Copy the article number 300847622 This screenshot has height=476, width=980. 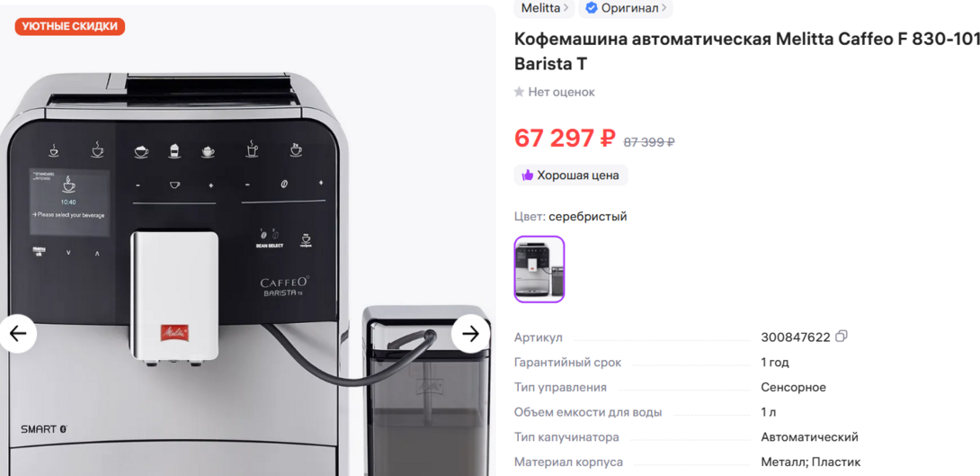pos(842,337)
